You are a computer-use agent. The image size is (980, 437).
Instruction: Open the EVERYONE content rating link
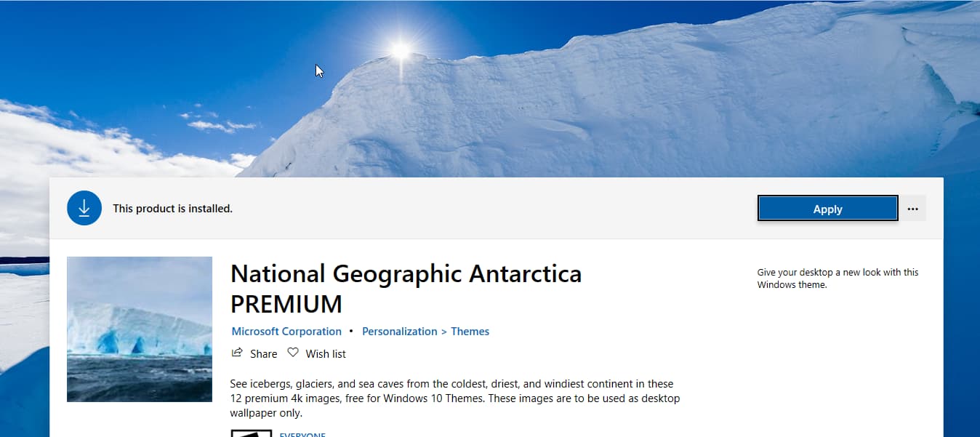coord(302,435)
